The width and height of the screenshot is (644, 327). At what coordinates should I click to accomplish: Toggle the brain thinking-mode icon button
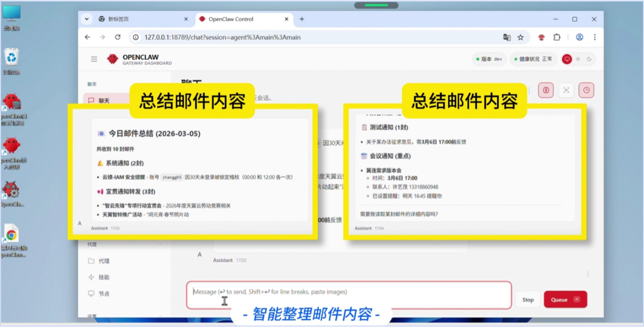(546, 90)
